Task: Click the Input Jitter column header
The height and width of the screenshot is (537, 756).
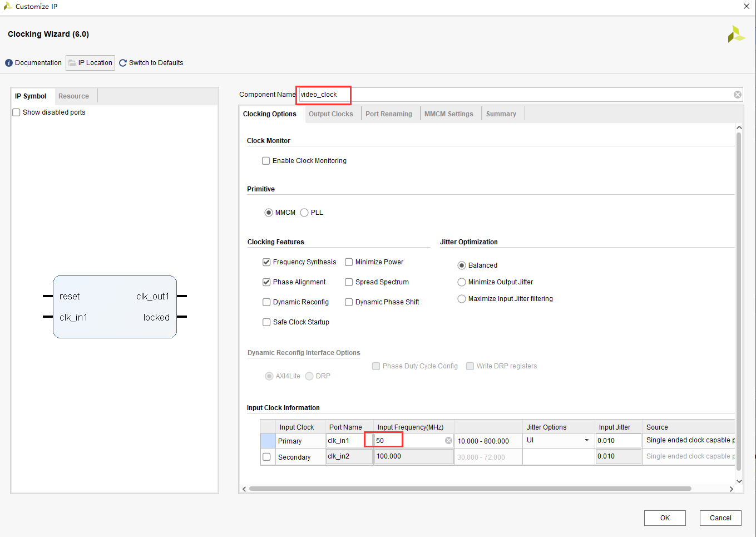Action: [618, 427]
